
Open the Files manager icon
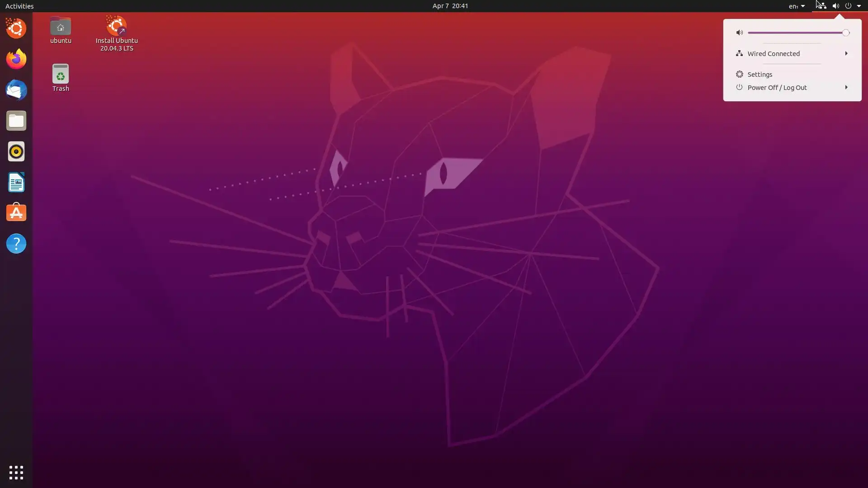pyautogui.click(x=16, y=121)
